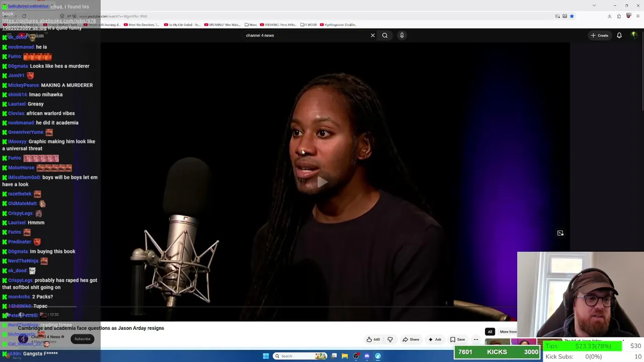Open the YouTube account avatar menu
Viewport: 644px width, 362px height.
[634, 35]
